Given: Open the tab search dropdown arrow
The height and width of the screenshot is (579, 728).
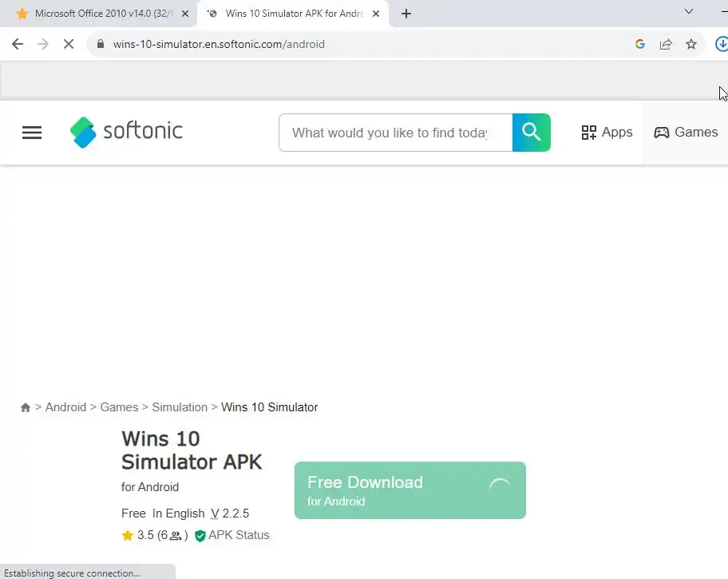Looking at the screenshot, I should (x=689, y=11).
